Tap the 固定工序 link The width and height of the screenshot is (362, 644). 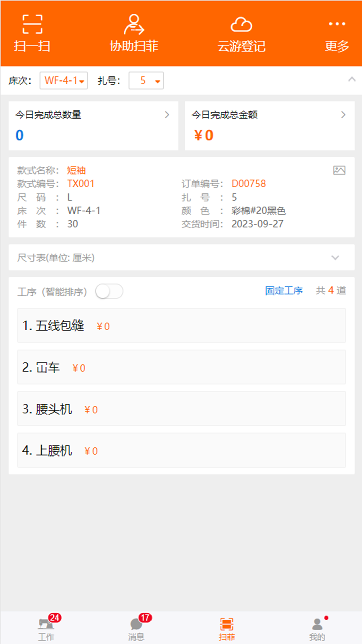[284, 291]
